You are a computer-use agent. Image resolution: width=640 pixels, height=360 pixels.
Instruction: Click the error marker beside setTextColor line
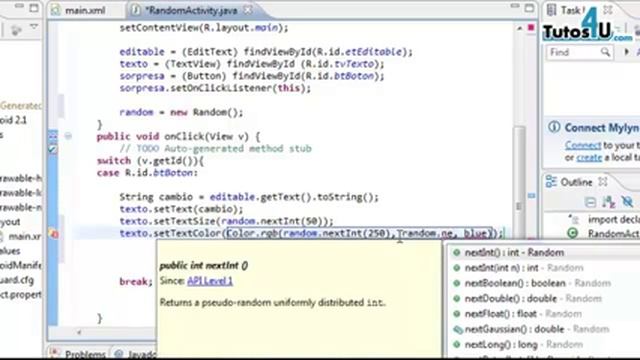(x=53, y=234)
